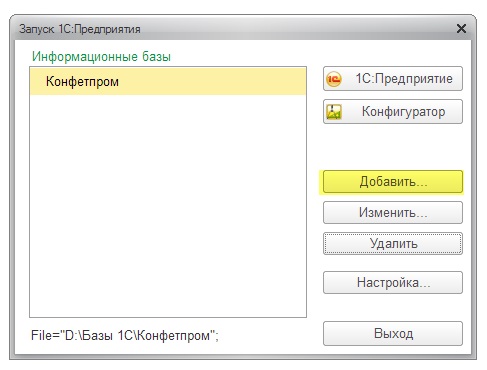
Task: Click the Запуск 1С:Предприятия title bar text
Action: pos(80,29)
